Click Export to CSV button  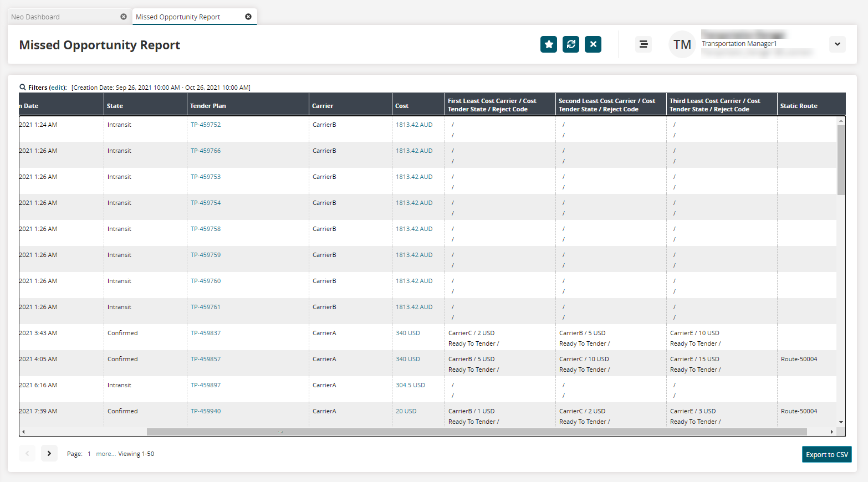point(826,454)
